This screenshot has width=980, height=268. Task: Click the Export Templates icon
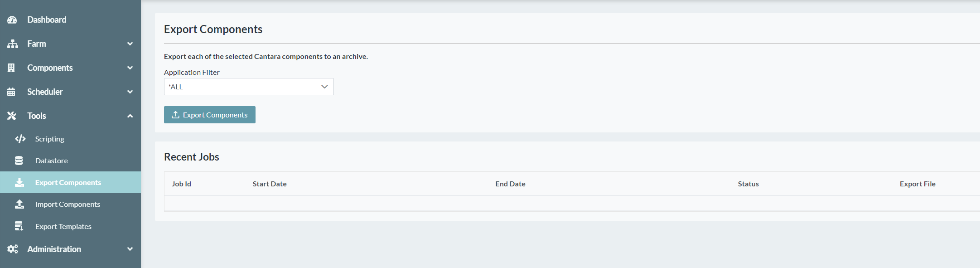tap(19, 226)
